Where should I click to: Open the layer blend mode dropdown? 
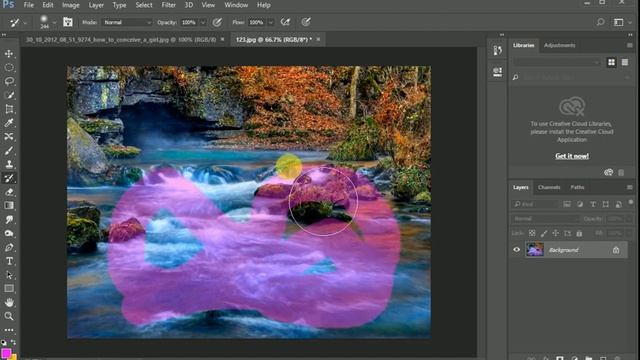coord(544,219)
